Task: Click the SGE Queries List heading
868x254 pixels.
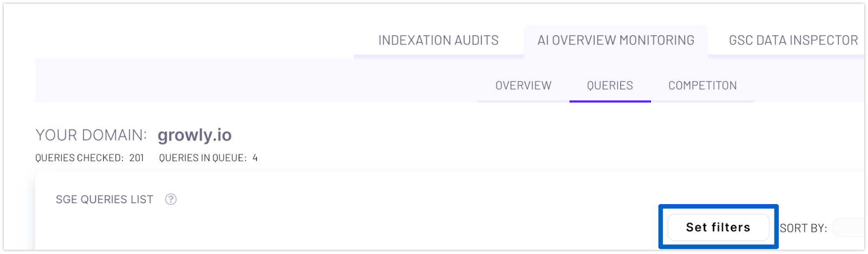Action: tap(105, 199)
